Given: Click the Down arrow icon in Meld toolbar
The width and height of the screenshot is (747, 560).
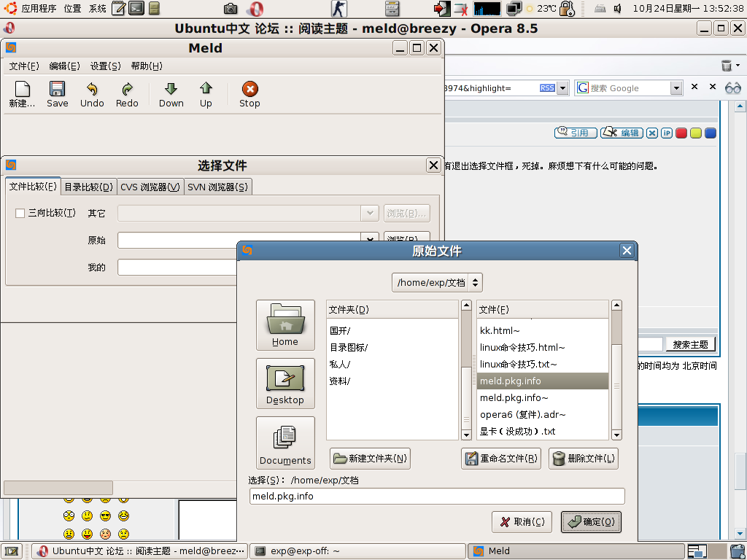Looking at the screenshot, I should tap(171, 88).
